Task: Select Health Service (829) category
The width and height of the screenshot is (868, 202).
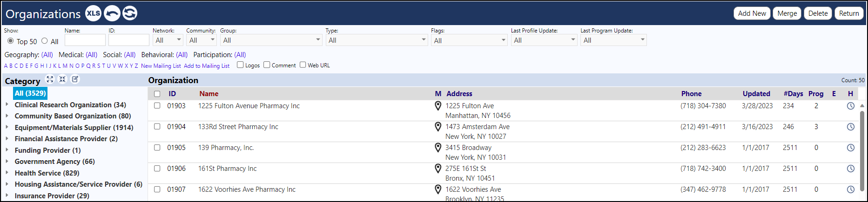Action: pyautogui.click(x=47, y=173)
